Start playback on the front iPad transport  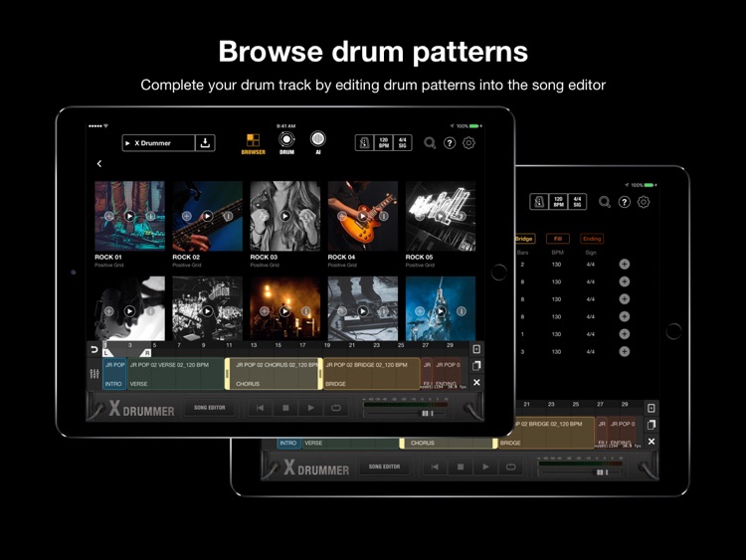pyautogui.click(x=310, y=408)
